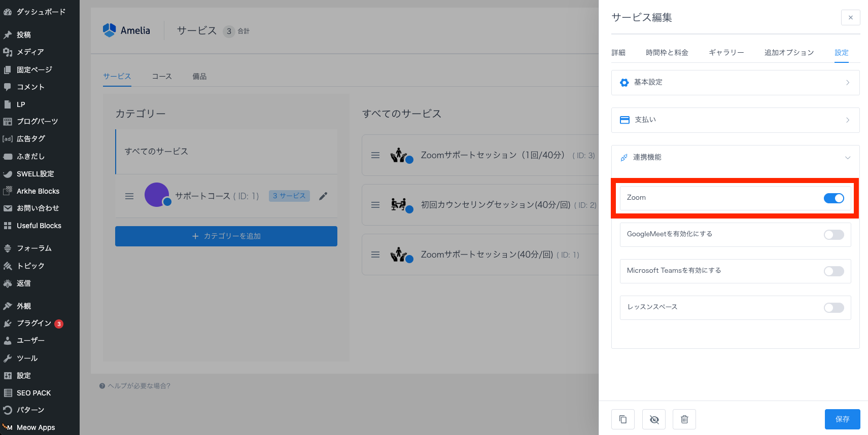This screenshot has width=868, height=435.
Task: Click the hide service eye icon
Action: point(654,419)
